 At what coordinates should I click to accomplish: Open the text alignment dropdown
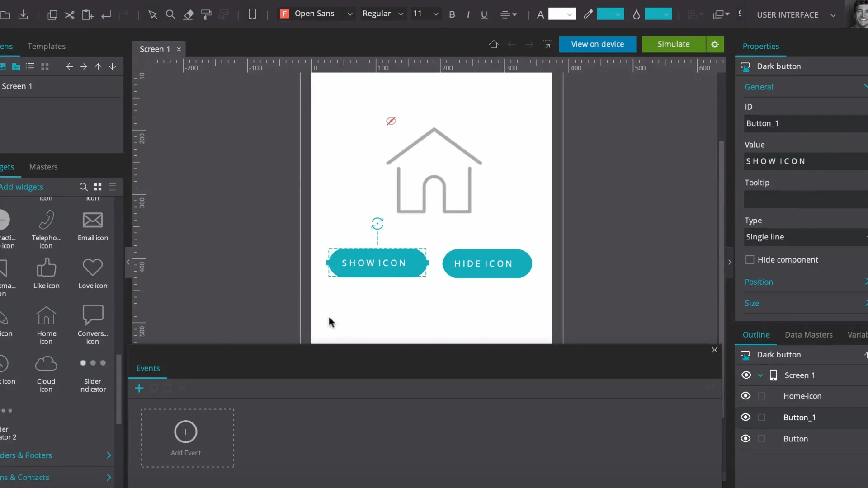(x=509, y=14)
